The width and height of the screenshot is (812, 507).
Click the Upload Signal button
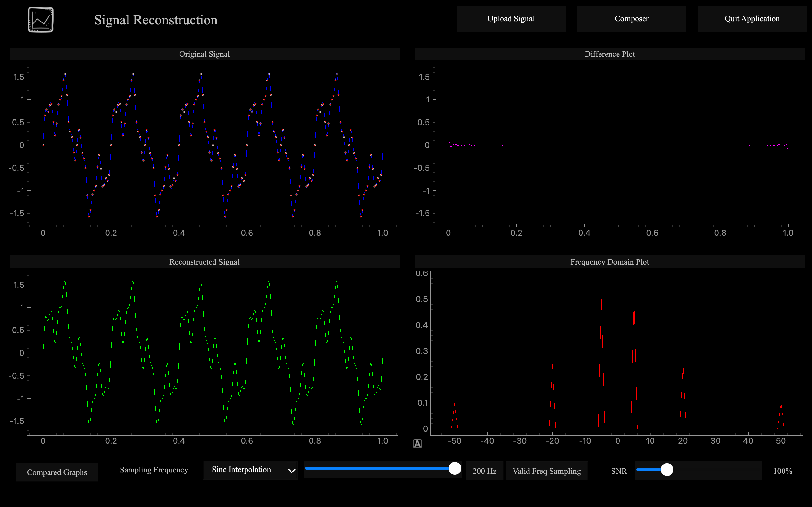511,19
